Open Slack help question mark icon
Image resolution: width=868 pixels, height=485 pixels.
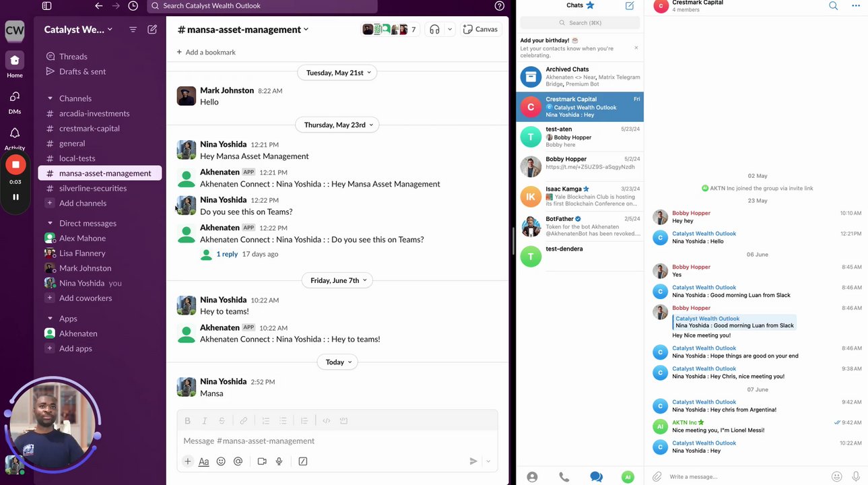(499, 5)
